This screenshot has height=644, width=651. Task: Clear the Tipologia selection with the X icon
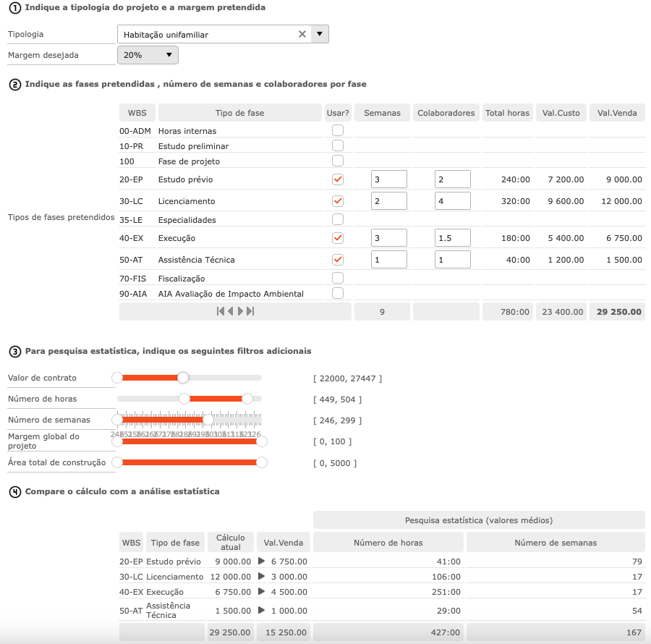(x=302, y=33)
